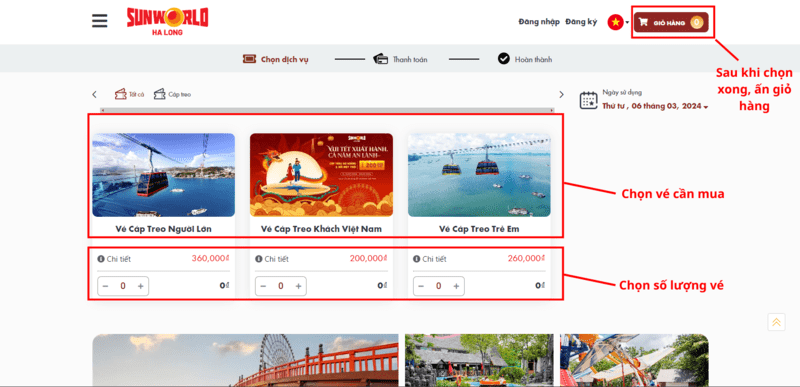
Task: Select the Thanh toán step
Action: [401, 59]
